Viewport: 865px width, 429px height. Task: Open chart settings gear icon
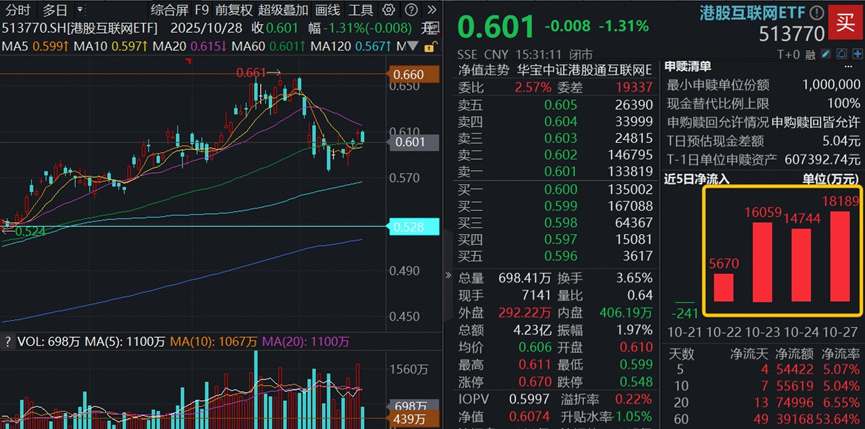pyautogui.click(x=388, y=10)
